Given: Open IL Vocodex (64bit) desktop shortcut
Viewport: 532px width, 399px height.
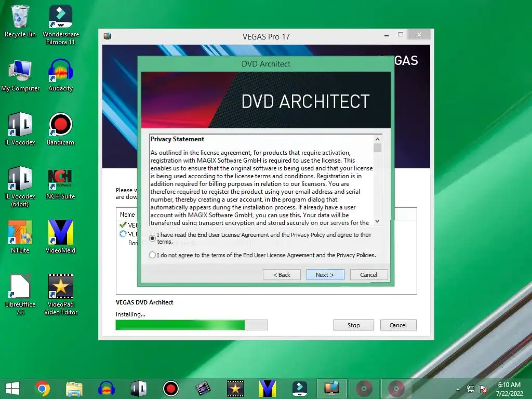Looking at the screenshot, I should click(x=20, y=187).
